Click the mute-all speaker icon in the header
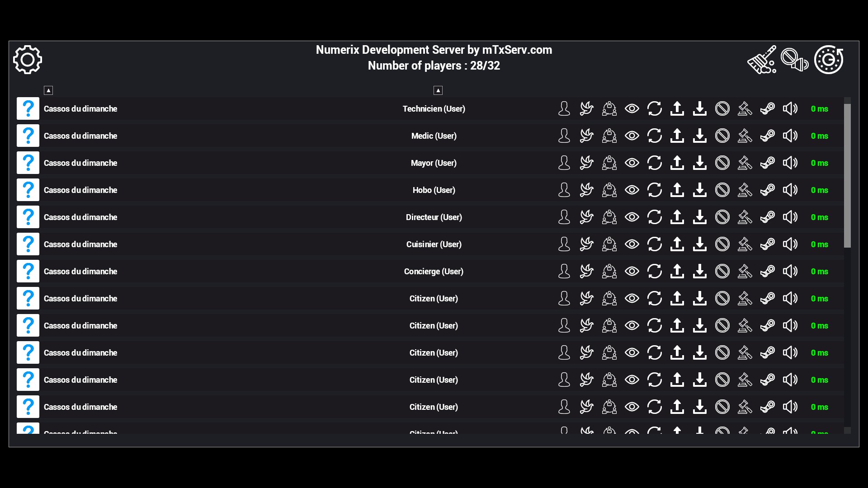868x488 pixels. coord(794,60)
